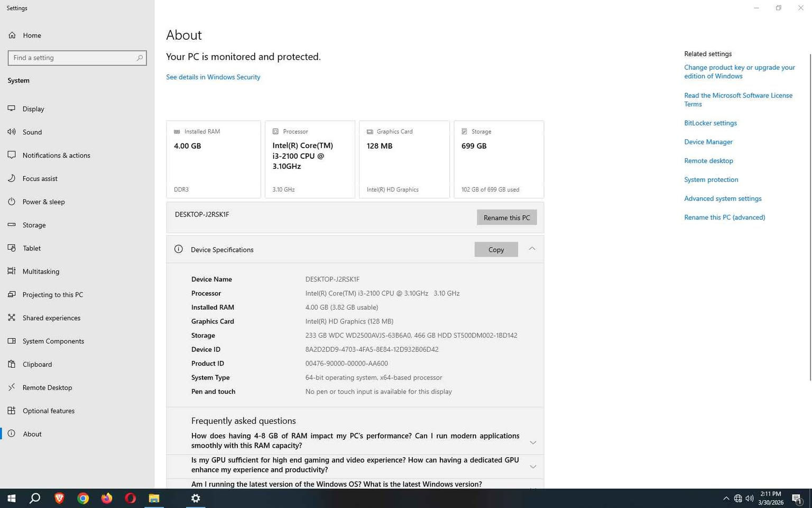Open BitLocker settings link

(710, 123)
